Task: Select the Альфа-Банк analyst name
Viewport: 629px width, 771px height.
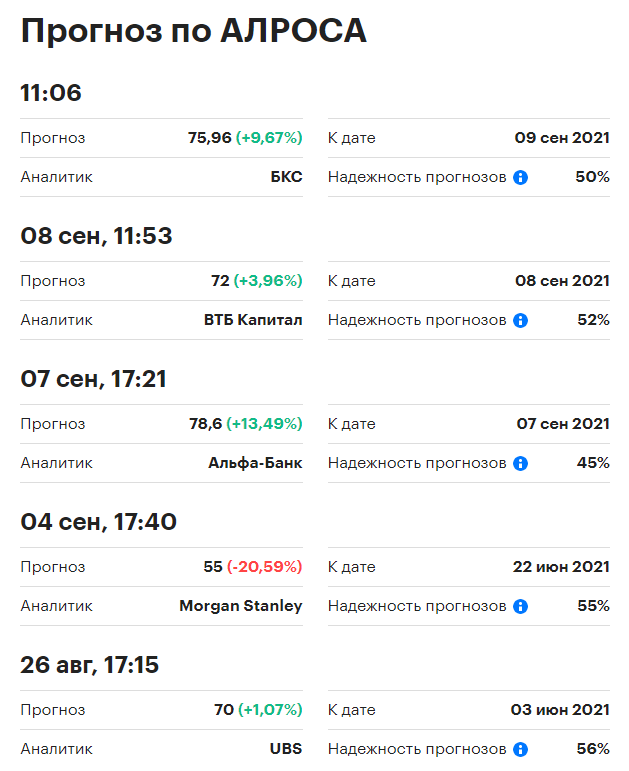Action: [255, 463]
